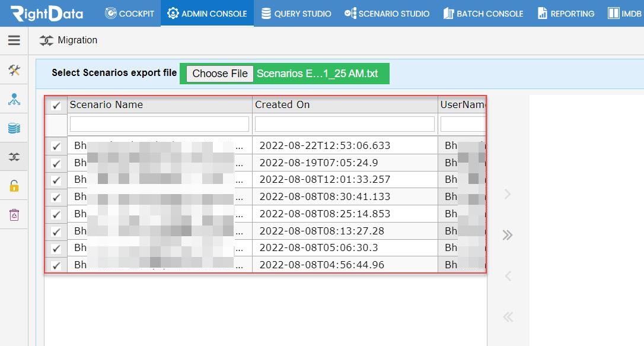Open the blue network connections sidebar icon
The height and width of the screenshot is (346, 644).
[14, 99]
